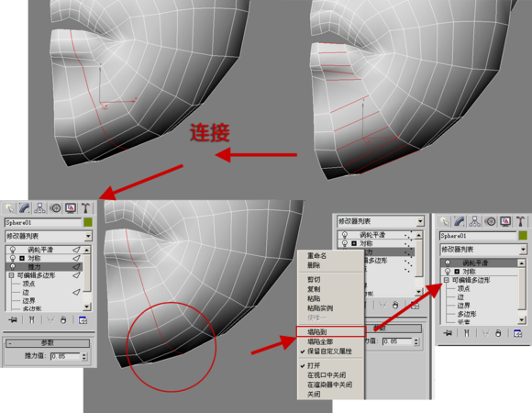Click Remove Modifier icon in right panel

pos(498,333)
